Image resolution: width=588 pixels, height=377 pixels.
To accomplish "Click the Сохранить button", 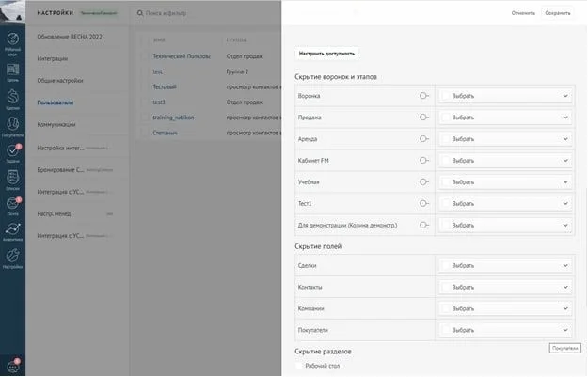I will [x=557, y=13].
